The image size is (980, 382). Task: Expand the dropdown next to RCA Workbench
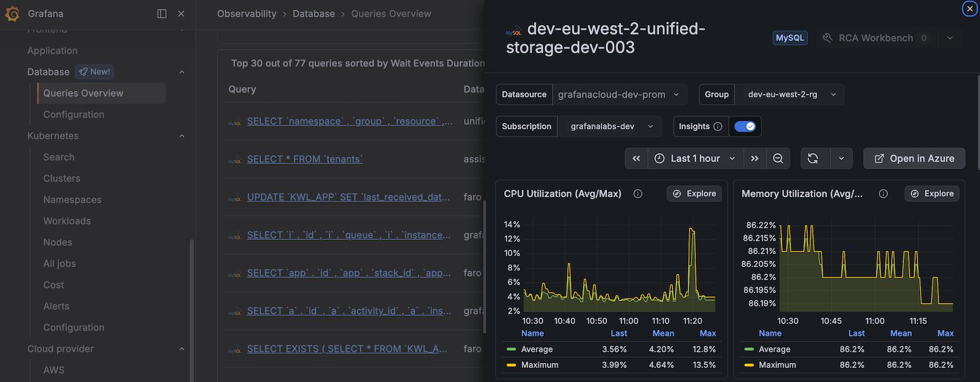(x=950, y=38)
